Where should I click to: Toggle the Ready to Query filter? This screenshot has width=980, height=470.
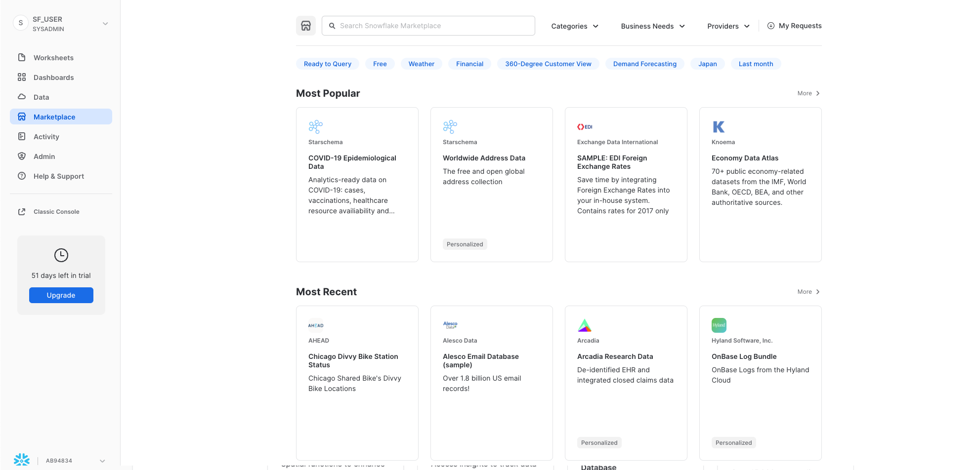pos(327,64)
